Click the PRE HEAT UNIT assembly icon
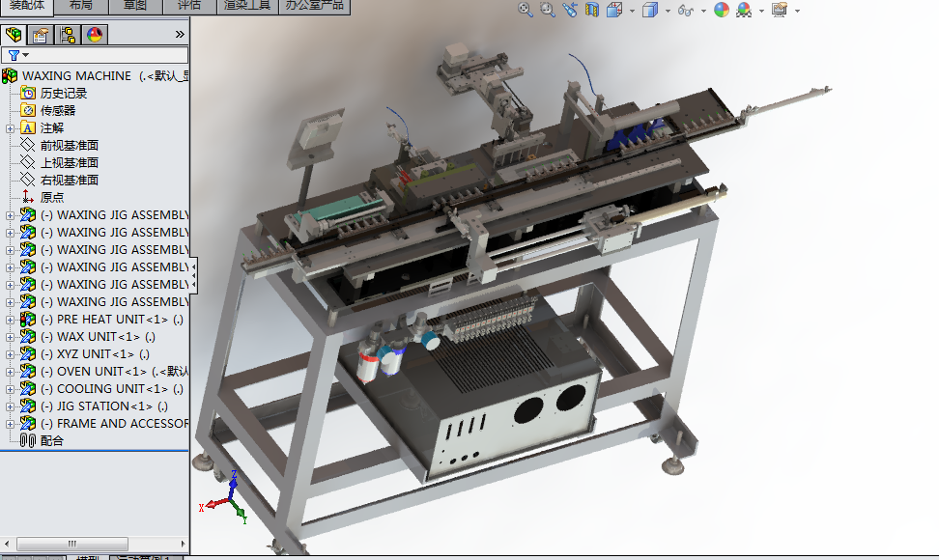Viewport: 939px width, 560px height. pyautogui.click(x=28, y=319)
